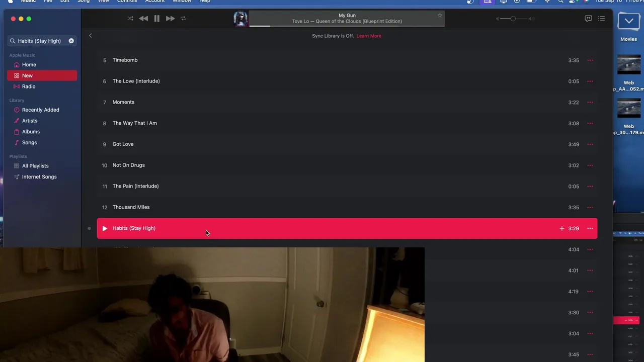Click the Habits (Stay High) search field

click(42, 41)
